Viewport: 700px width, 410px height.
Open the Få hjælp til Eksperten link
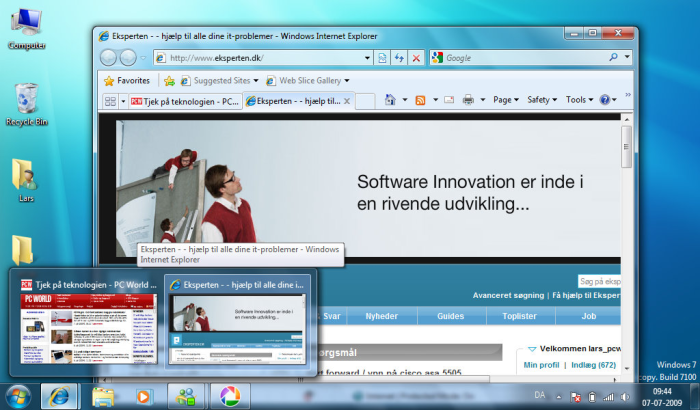click(586, 295)
